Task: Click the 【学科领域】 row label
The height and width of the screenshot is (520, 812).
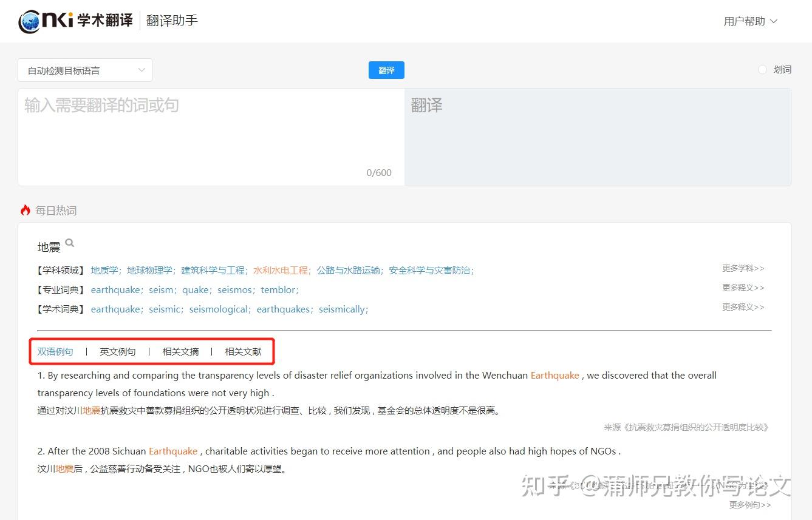Action: pos(61,271)
